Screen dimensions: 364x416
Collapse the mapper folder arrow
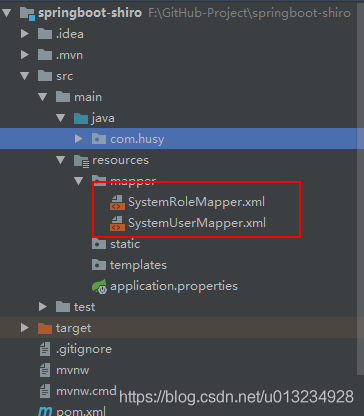pyautogui.click(x=79, y=181)
